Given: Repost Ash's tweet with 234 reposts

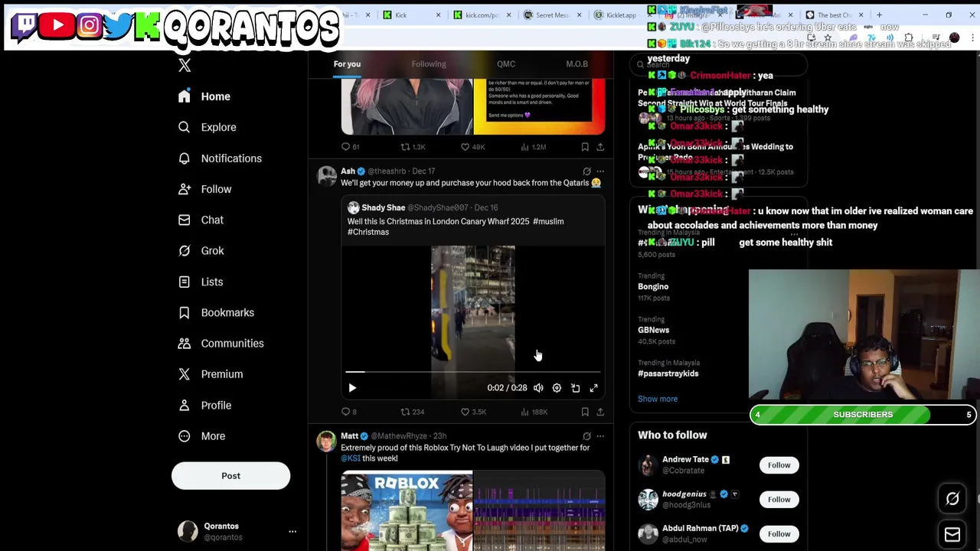Looking at the screenshot, I should click(x=412, y=412).
